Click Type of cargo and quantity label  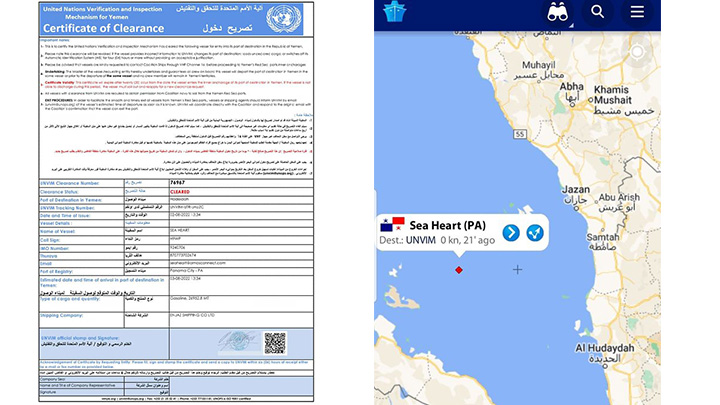[x=70, y=299]
